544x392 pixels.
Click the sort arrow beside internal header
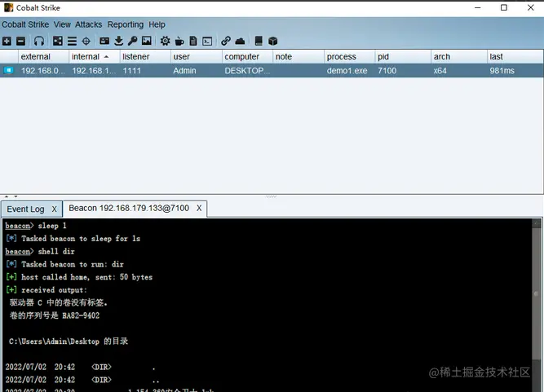[106, 57]
